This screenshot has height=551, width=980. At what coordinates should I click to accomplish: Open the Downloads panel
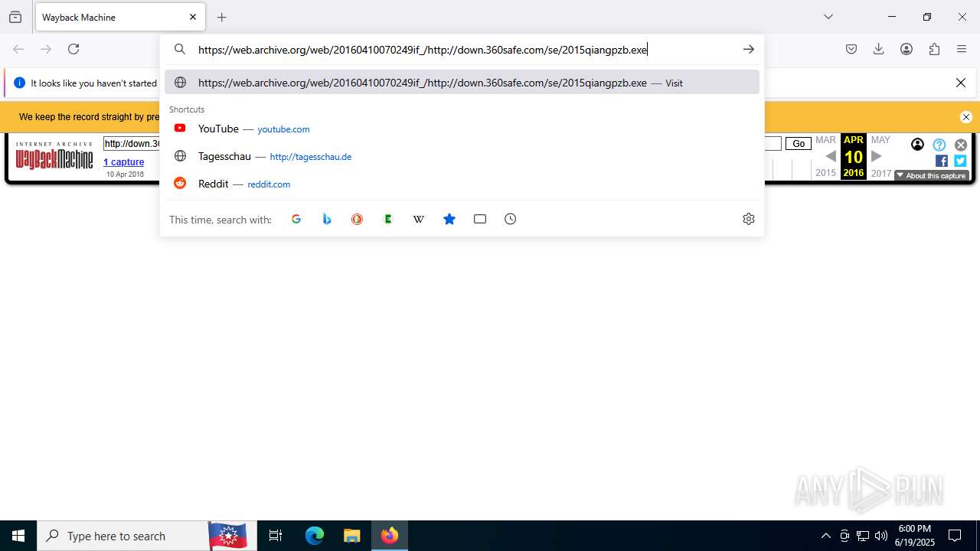pos(879,49)
